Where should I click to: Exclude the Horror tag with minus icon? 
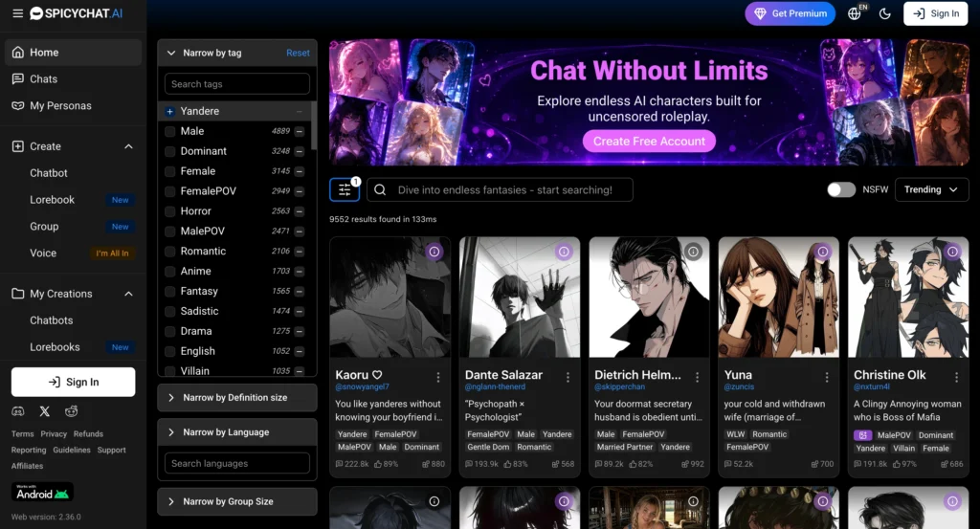point(300,211)
